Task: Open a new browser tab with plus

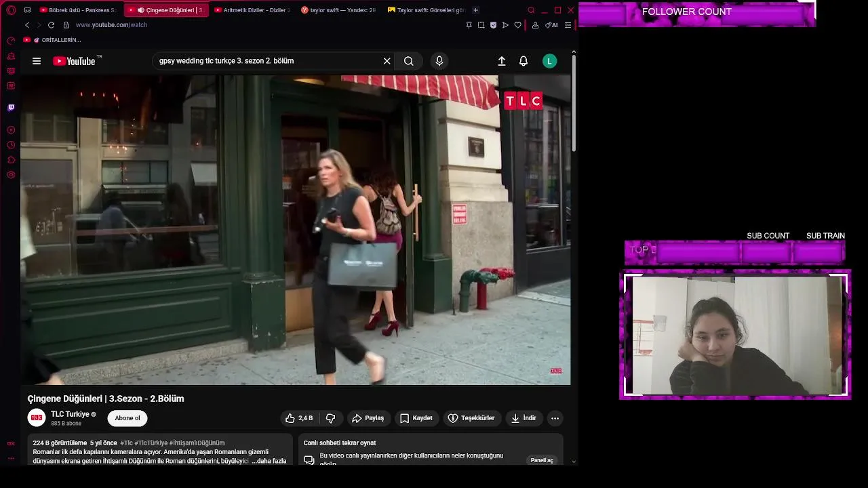Action: (475, 10)
